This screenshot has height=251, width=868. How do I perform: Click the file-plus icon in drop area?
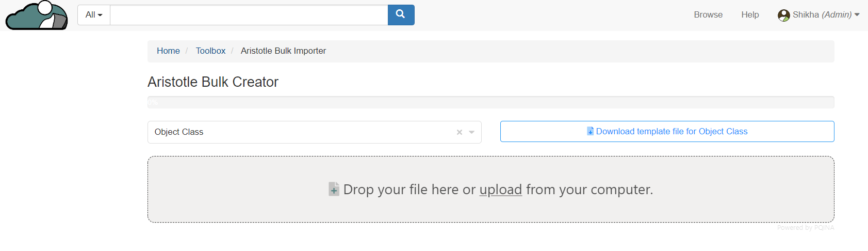click(x=334, y=190)
